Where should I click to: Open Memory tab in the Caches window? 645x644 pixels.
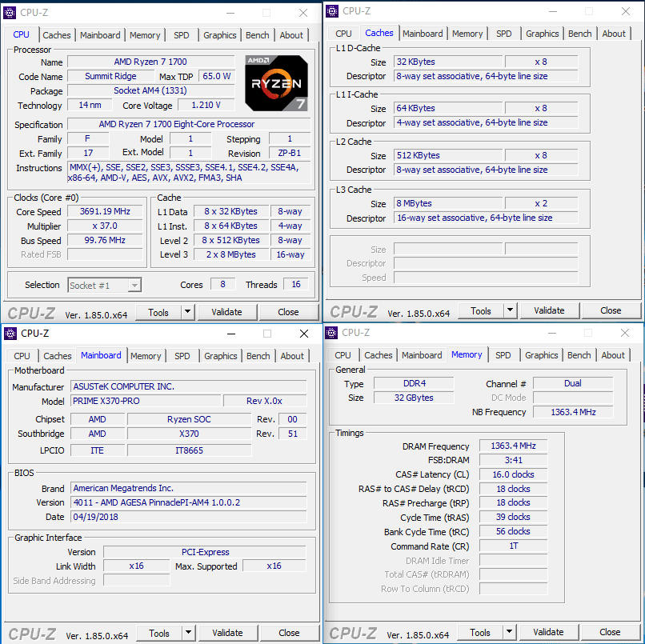tap(467, 34)
